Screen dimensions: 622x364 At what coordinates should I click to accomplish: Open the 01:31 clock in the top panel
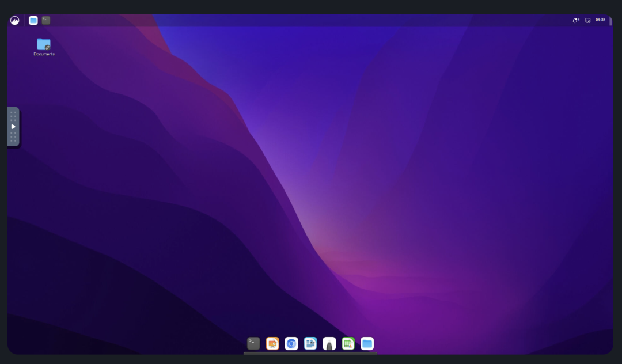tap(600, 20)
